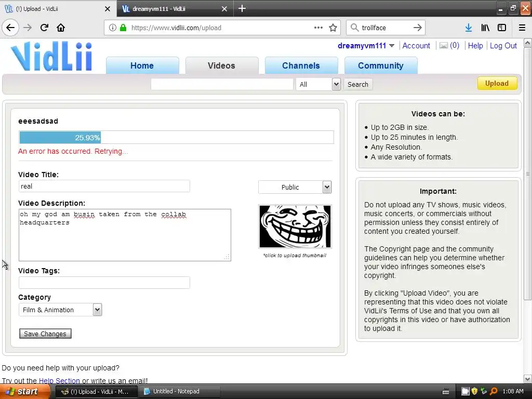The image size is (532, 399).
Task: Click the Log Out link
Action: pyautogui.click(x=503, y=46)
